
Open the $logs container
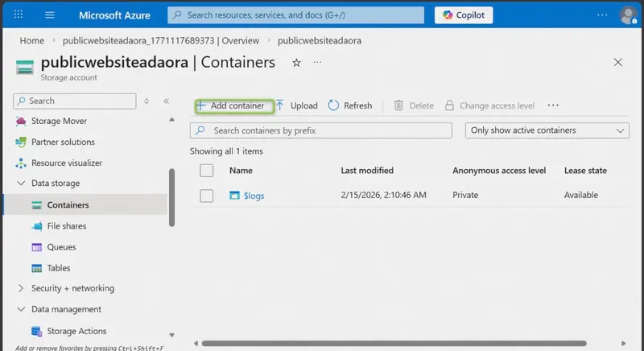254,196
